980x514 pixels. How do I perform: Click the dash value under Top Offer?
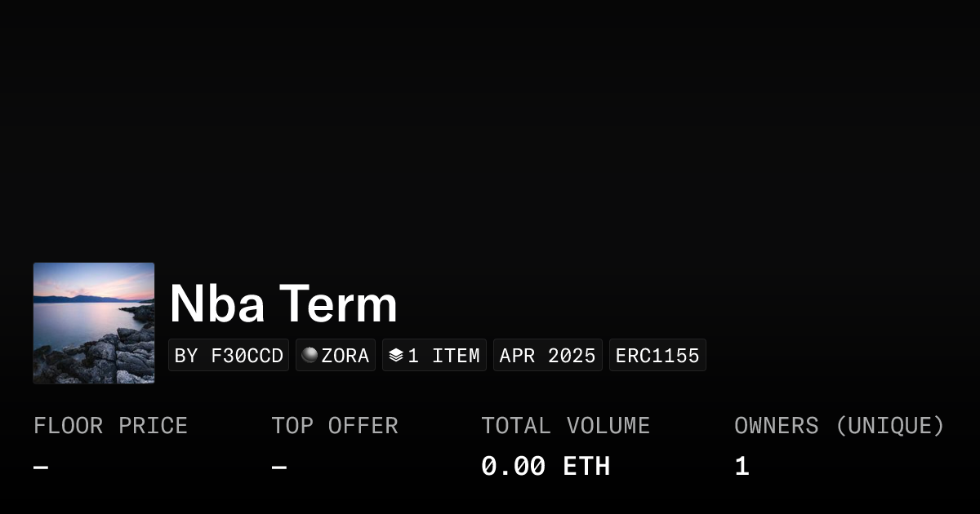[x=279, y=467]
